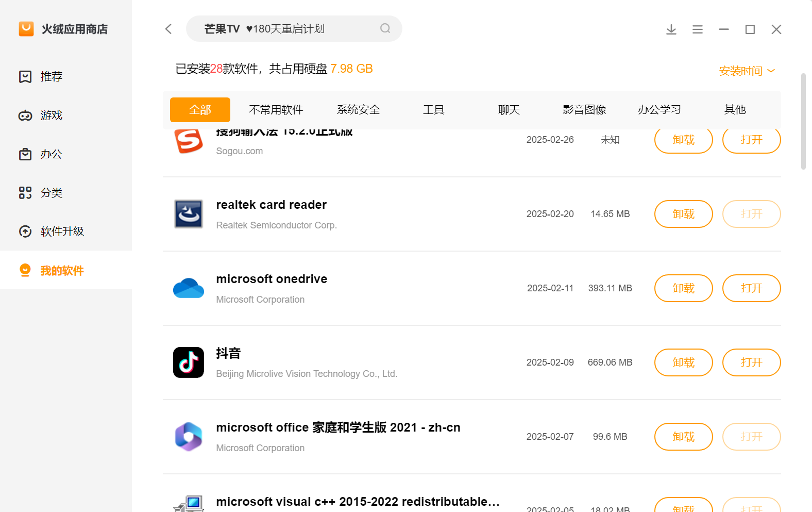Click the realtek card reader title

point(272,205)
